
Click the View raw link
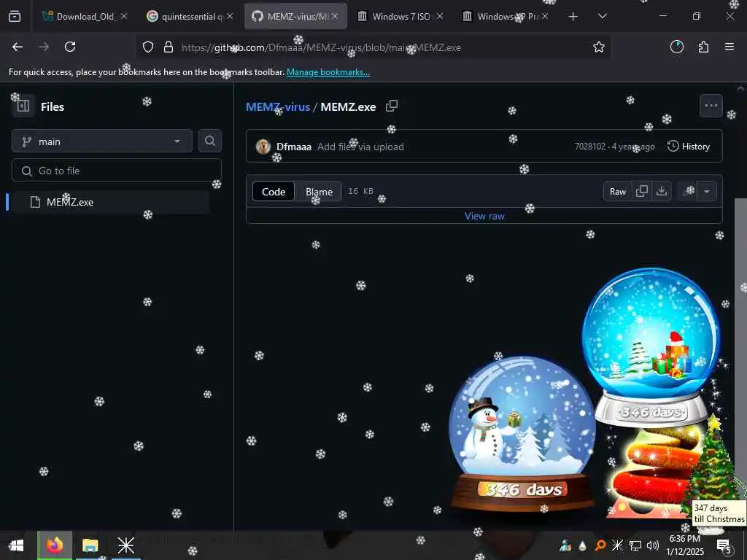pos(484,216)
